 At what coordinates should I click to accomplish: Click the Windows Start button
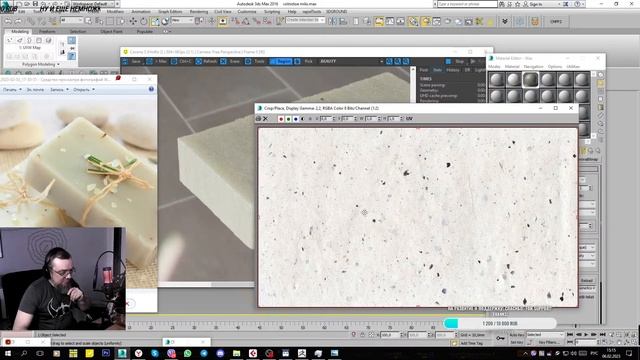(x=7, y=353)
